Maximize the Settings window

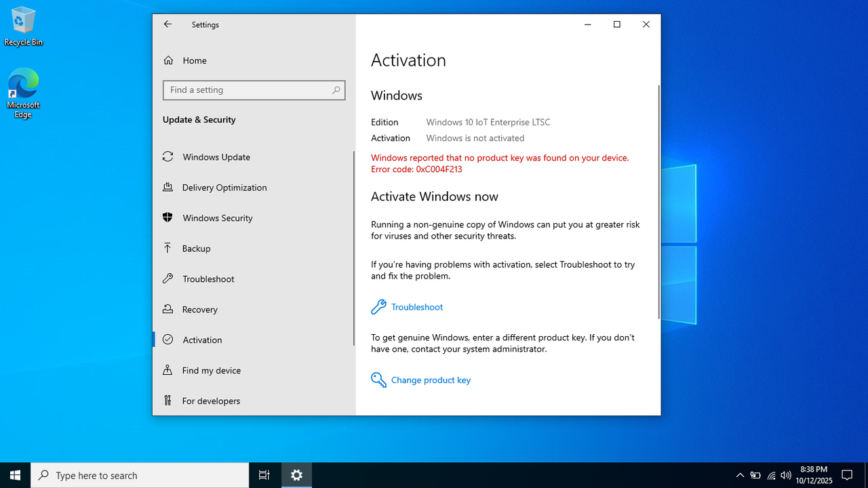[x=617, y=24]
